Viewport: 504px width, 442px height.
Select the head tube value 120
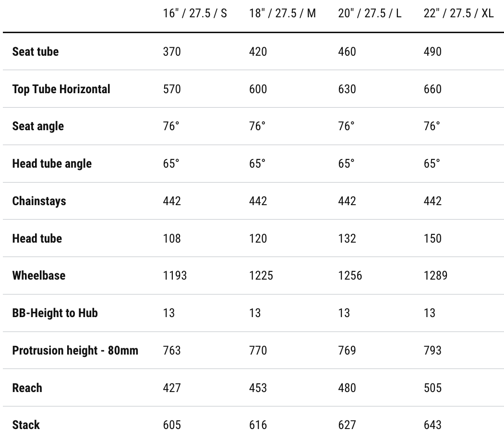pos(258,238)
